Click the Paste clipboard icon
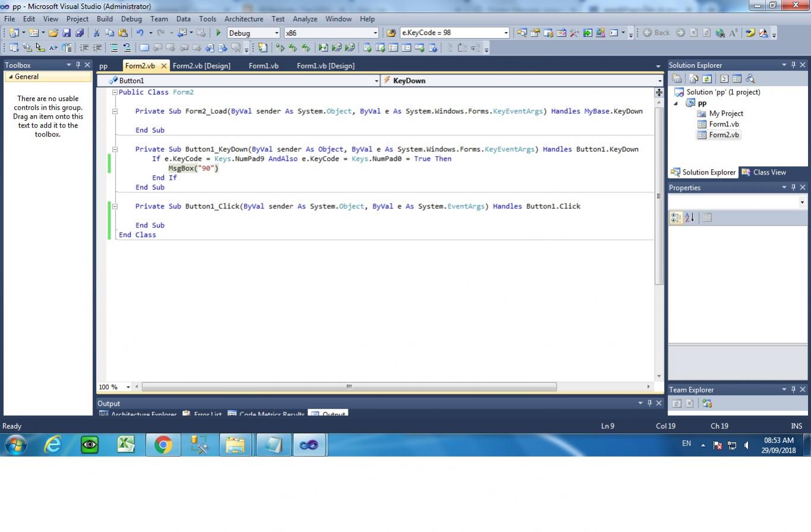The width and height of the screenshot is (811, 532). [122, 33]
